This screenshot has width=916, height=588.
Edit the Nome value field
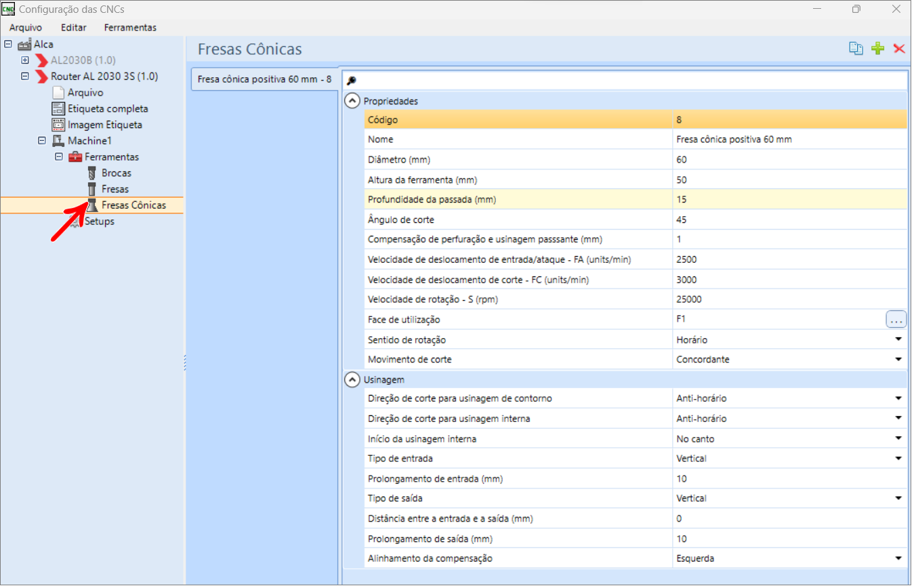pos(789,140)
